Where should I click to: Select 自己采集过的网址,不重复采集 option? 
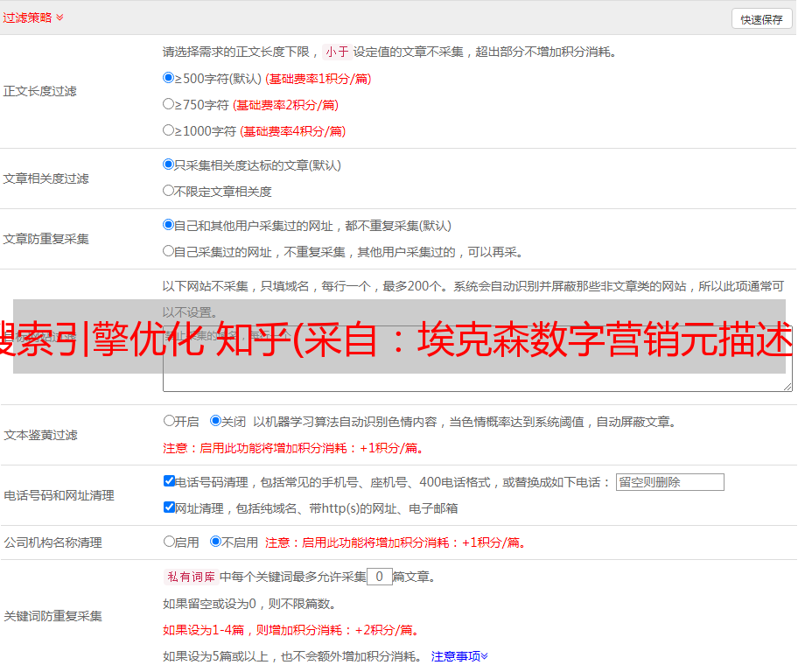(x=169, y=251)
